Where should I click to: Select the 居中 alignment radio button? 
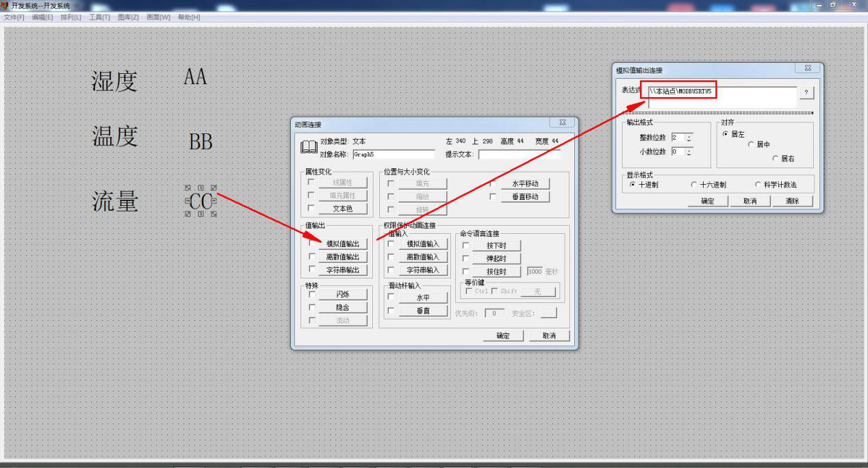[751, 145]
